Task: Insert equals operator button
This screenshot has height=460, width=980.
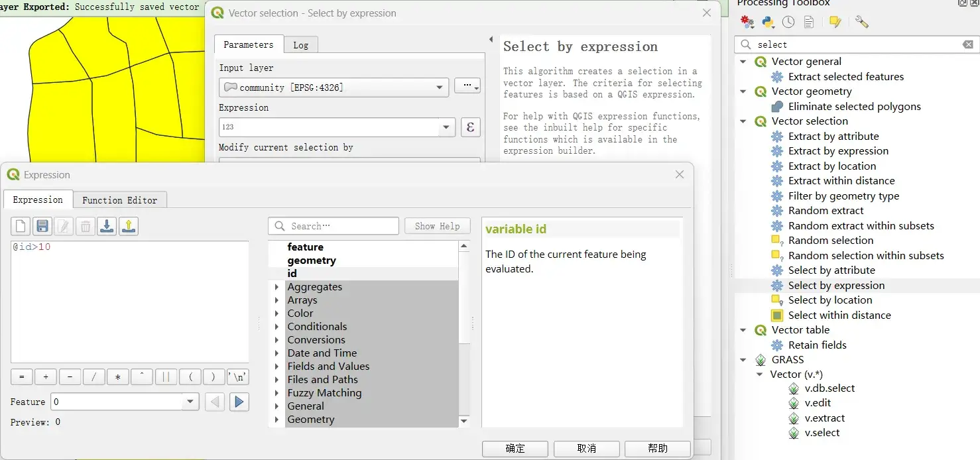Action: tap(22, 376)
